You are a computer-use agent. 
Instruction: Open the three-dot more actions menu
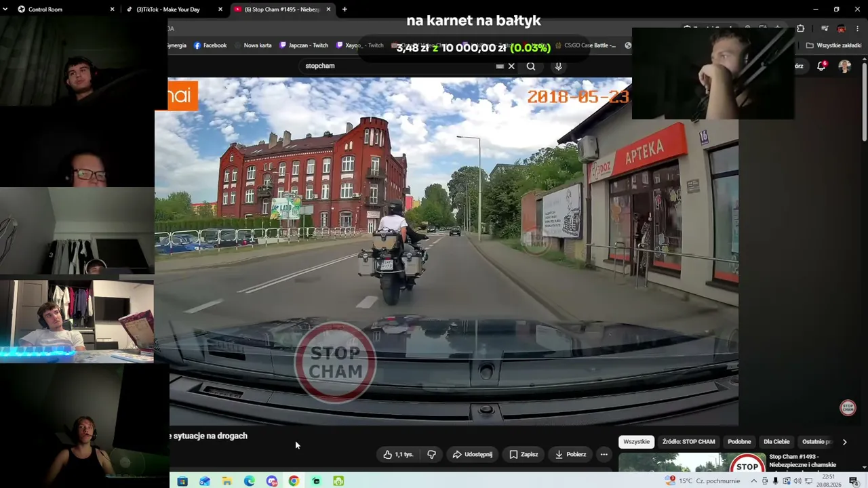click(604, 454)
